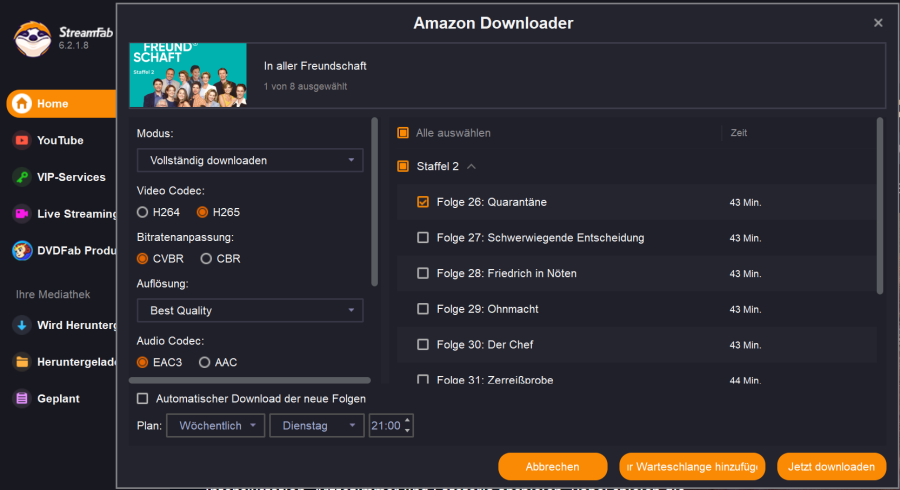Click Jetzt downloaden button
This screenshot has width=900, height=490.
coord(831,466)
